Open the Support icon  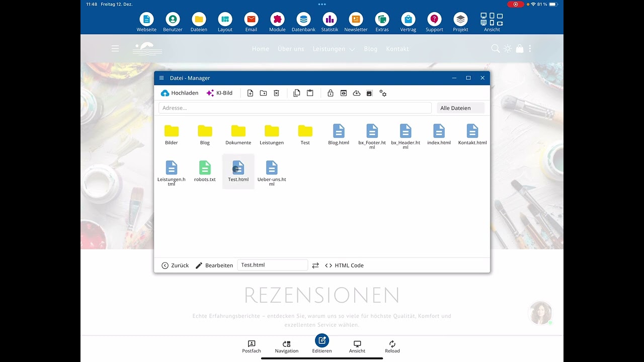pos(434,23)
